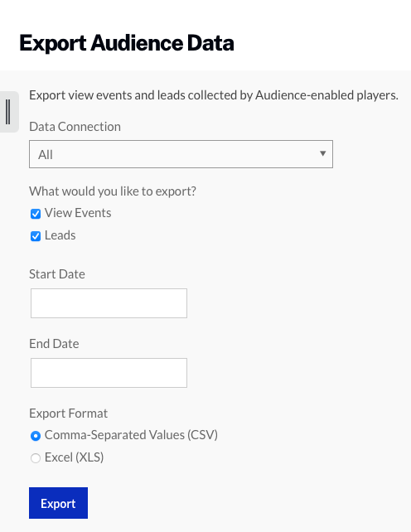This screenshot has width=411, height=532.
Task: Open the Data Connection dropdown
Action: (x=181, y=154)
